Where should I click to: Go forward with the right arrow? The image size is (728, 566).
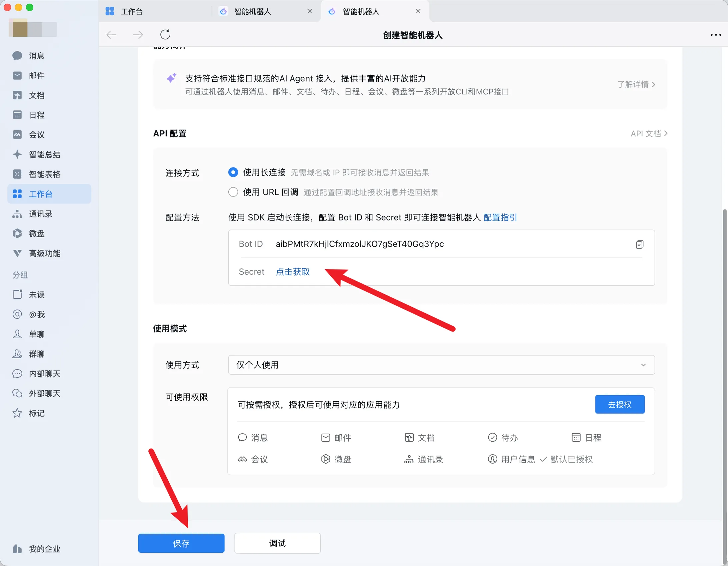click(x=138, y=34)
